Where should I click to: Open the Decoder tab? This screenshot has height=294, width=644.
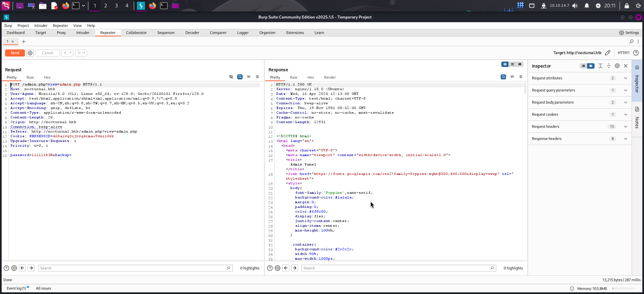tap(192, 33)
